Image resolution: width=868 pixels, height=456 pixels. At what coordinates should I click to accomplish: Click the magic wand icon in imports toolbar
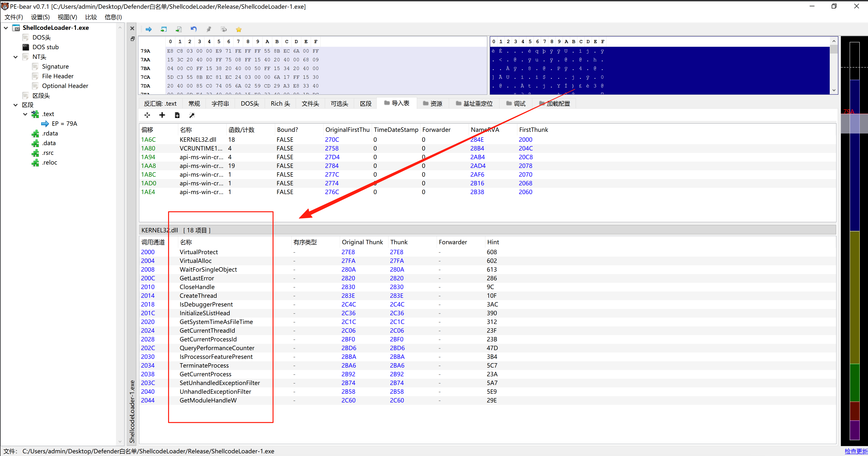[192, 115]
